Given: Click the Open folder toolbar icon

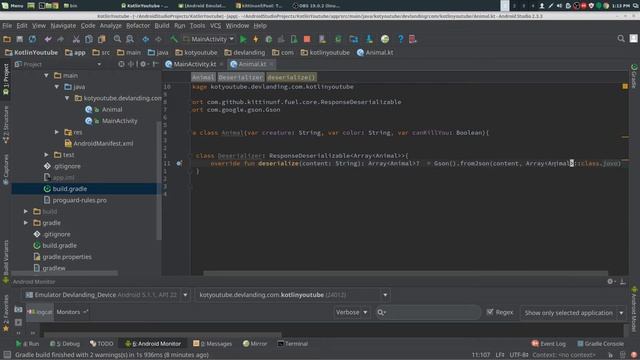Looking at the screenshot, I should pyautogui.click(x=7, y=39).
